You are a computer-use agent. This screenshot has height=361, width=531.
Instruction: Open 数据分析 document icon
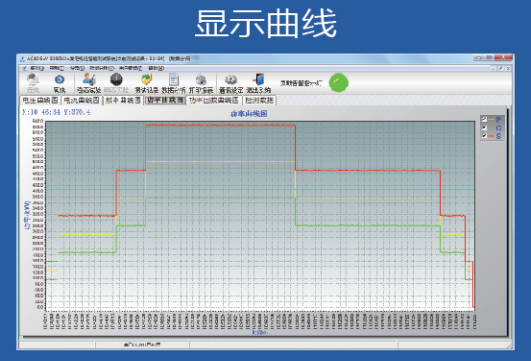(174, 80)
